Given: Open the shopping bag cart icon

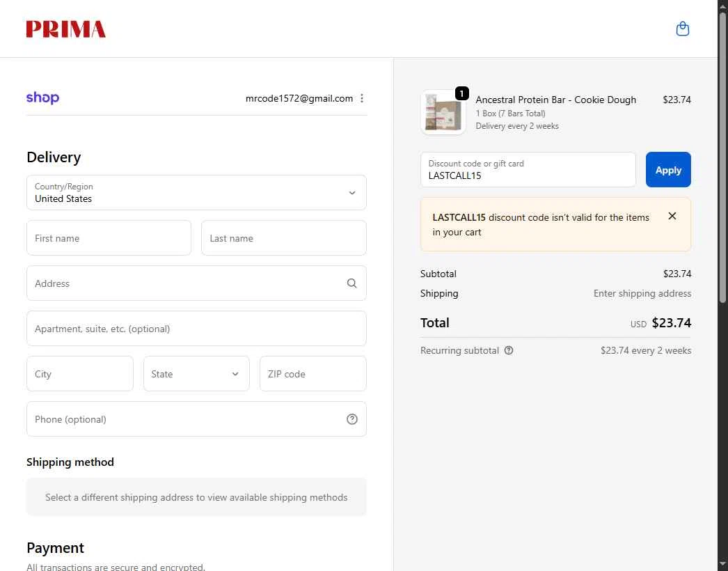Looking at the screenshot, I should coord(683,29).
